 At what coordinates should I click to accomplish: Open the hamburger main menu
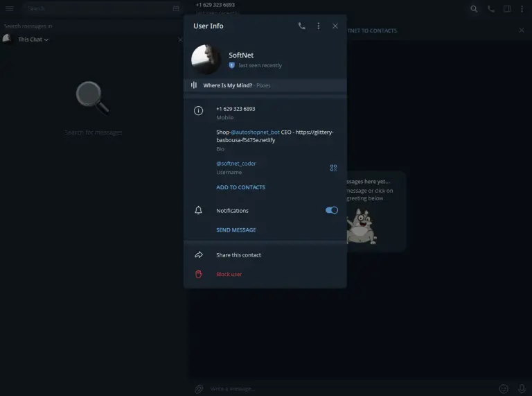pyautogui.click(x=10, y=8)
